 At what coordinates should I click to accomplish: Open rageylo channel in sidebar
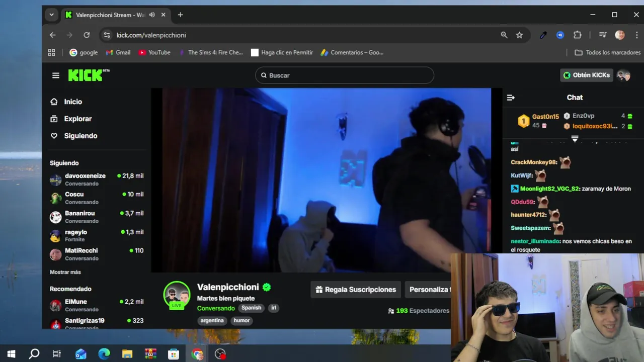[97, 236]
